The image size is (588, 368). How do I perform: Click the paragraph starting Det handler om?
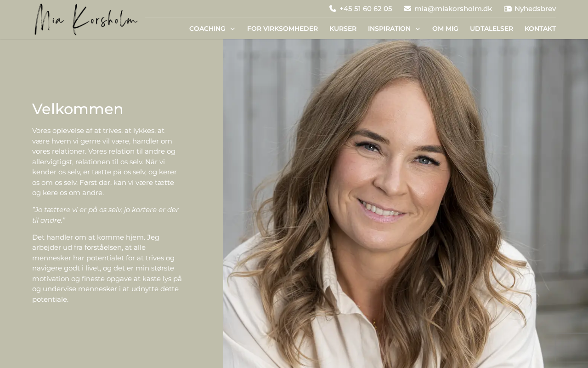coord(107,268)
